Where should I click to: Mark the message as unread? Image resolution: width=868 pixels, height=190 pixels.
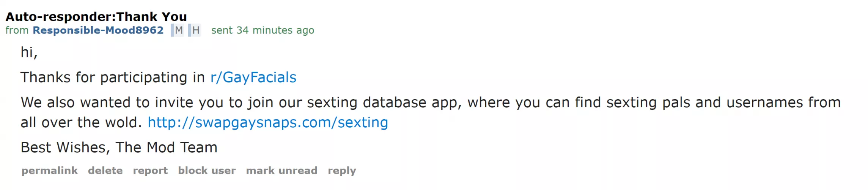281,171
